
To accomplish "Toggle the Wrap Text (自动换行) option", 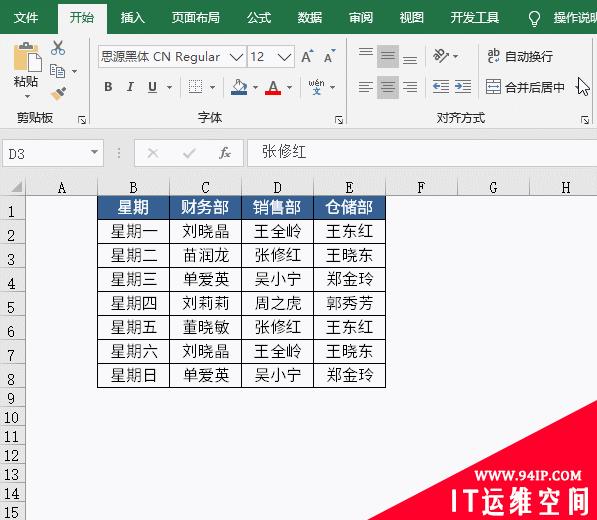I will pyautogui.click(x=520, y=56).
